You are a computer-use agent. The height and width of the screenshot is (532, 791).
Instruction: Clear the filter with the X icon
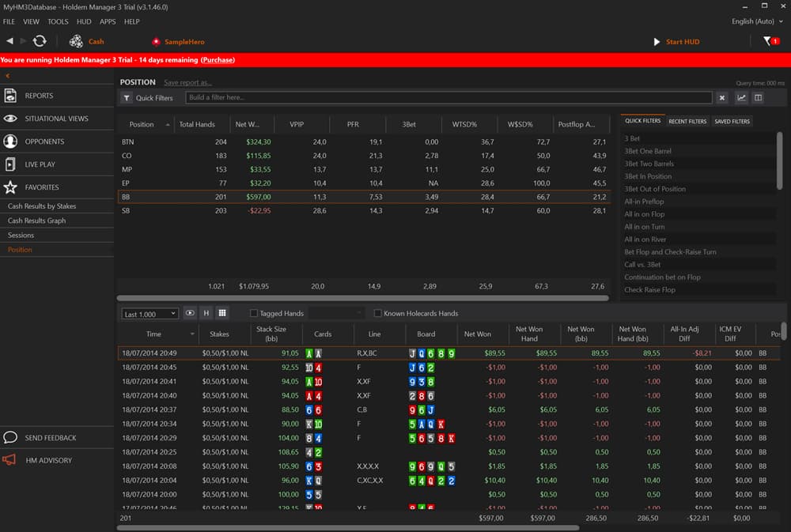pyautogui.click(x=721, y=98)
